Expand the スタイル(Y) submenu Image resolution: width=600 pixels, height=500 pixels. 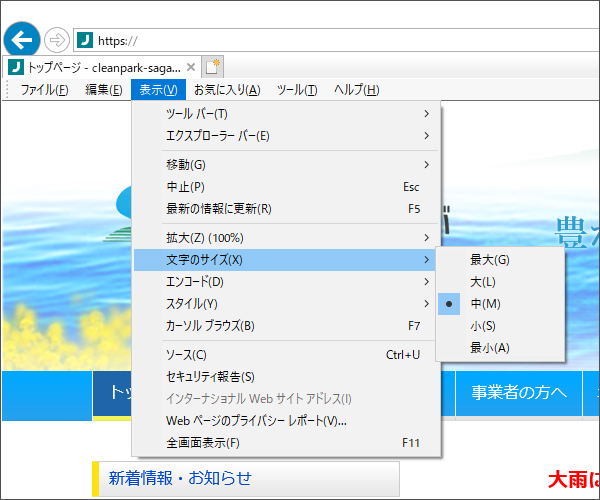(285, 304)
